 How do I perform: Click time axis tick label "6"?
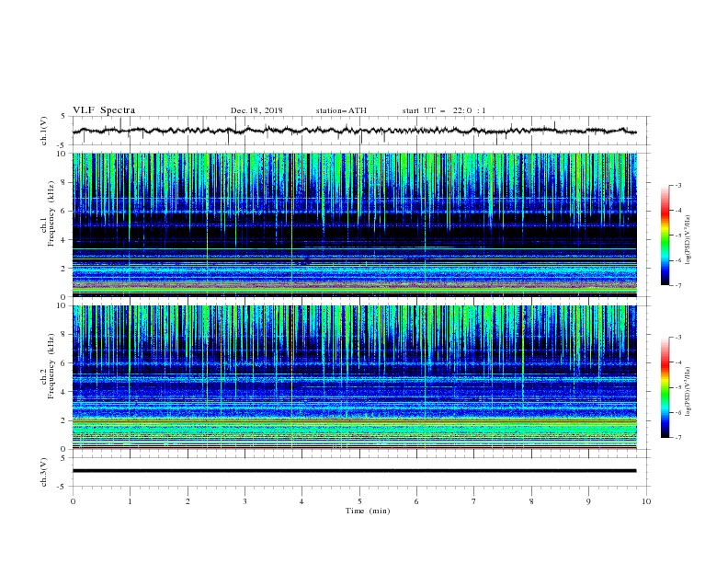[416, 501]
